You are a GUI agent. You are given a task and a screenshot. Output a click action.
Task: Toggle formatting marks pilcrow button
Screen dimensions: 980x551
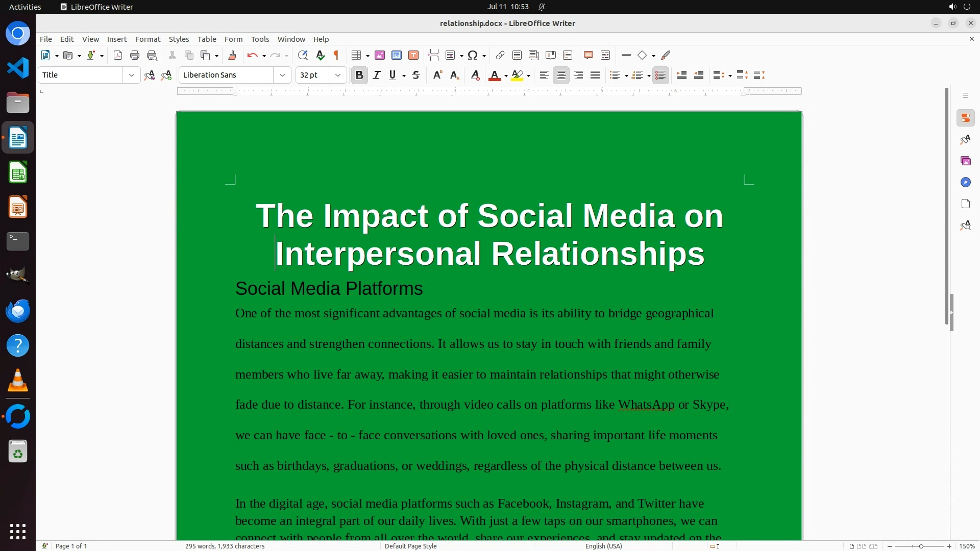pyautogui.click(x=336, y=55)
